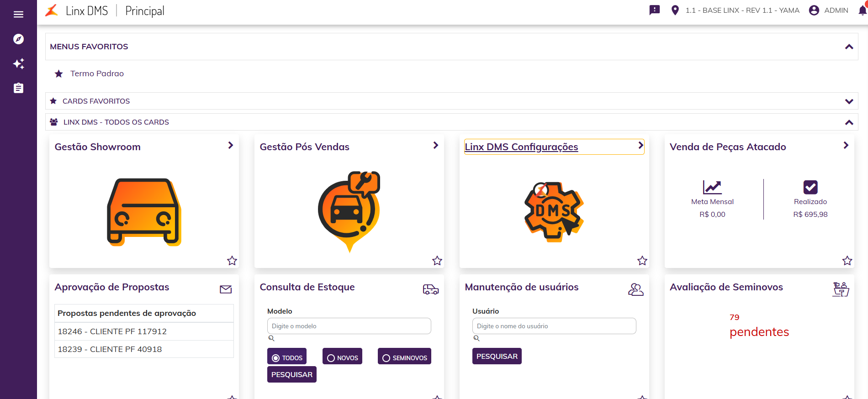Click the Venda de Peças Atacado title
Image resolution: width=868 pixels, height=399 pixels.
pyautogui.click(x=728, y=147)
